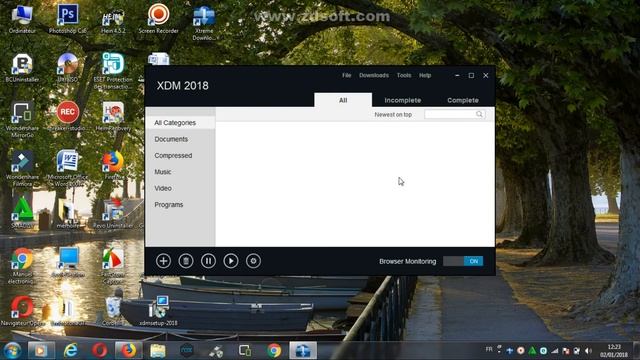Screen dimensions: 640x360
Task: Select the Revo Uninstaller desktop shortcut
Action: (x=113, y=213)
